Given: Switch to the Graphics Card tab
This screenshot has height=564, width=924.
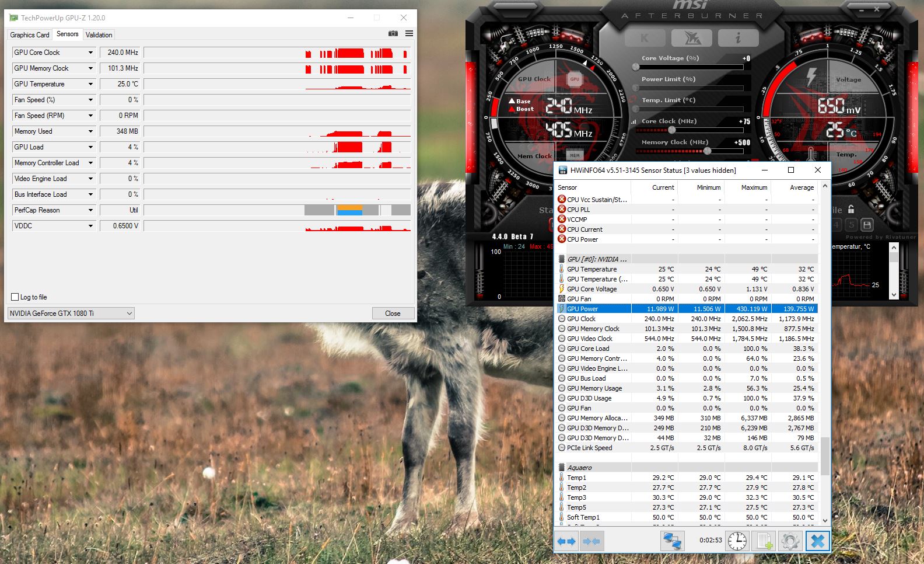Looking at the screenshot, I should tap(30, 35).
